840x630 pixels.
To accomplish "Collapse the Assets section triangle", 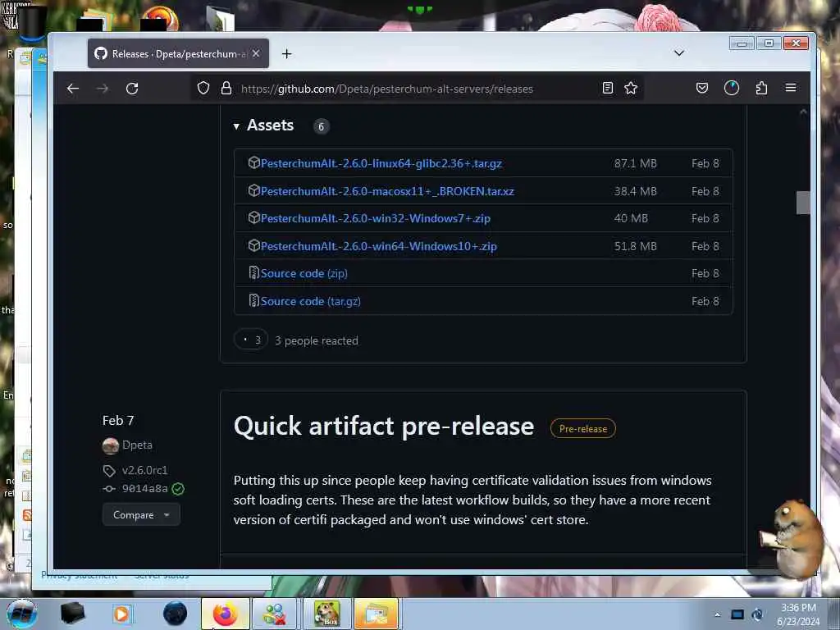I will (236, 126).
